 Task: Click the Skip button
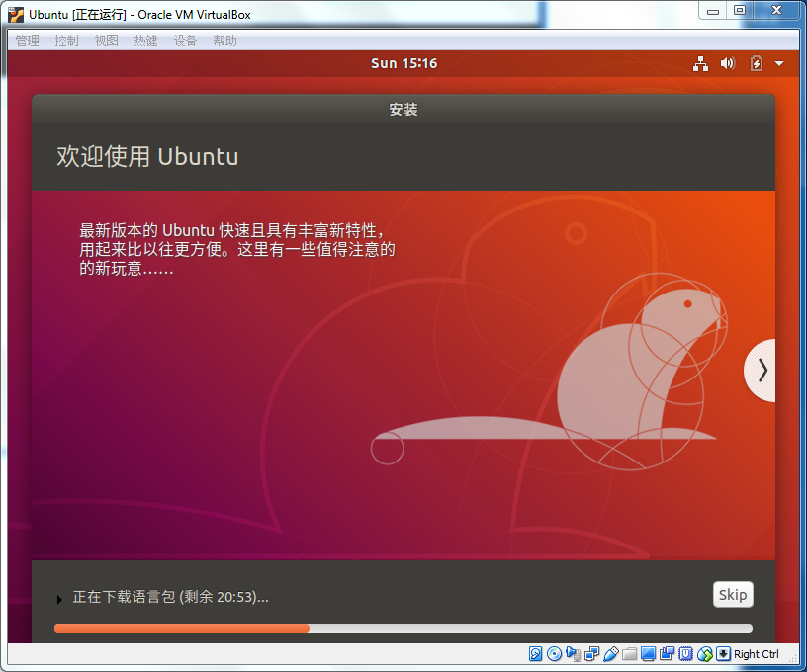coord(733,594)
